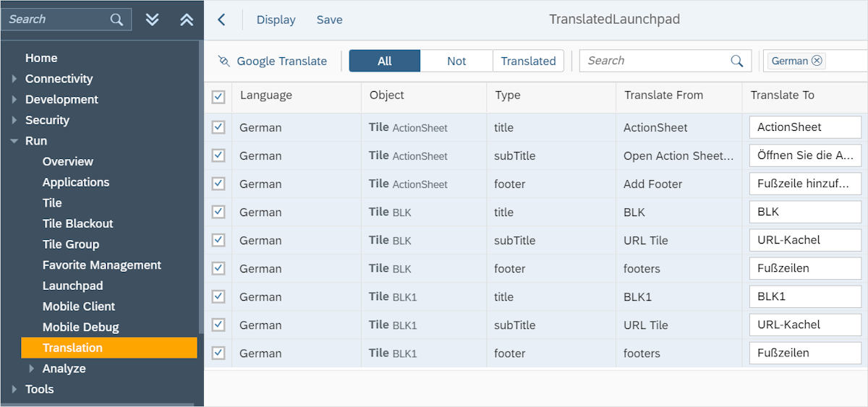868x407 pixels.
Task: Show All translations segment
Action: tap(385, 61)
